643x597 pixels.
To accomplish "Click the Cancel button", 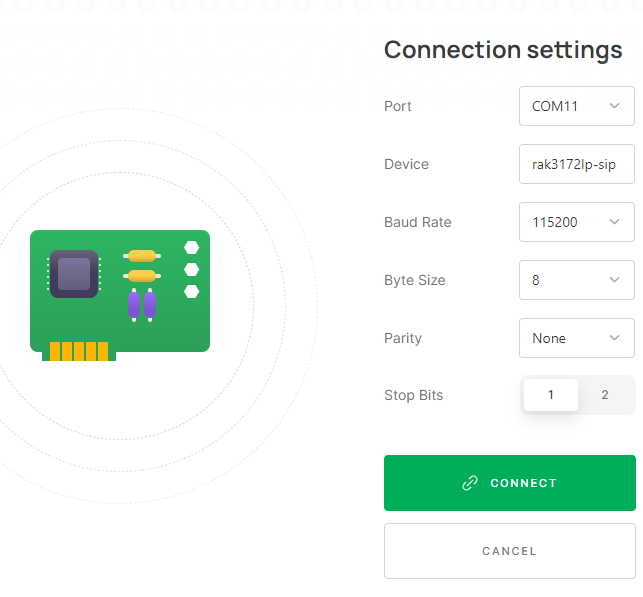I will coord(509,551).
